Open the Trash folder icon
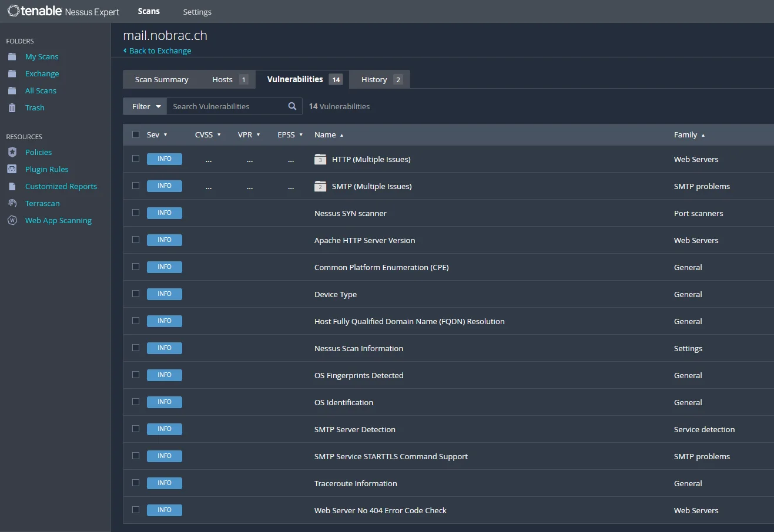This screenshot has height=532, width=774. pyautogui.click(x=12, y=107)
